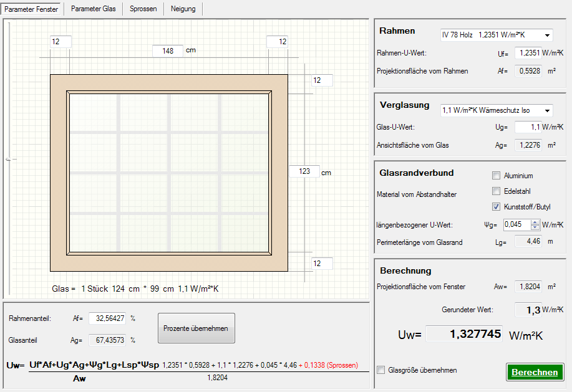Enable the Aluminium spacer checkbox
The height and width of the screenshot is (392, 572).
[497, 176]
